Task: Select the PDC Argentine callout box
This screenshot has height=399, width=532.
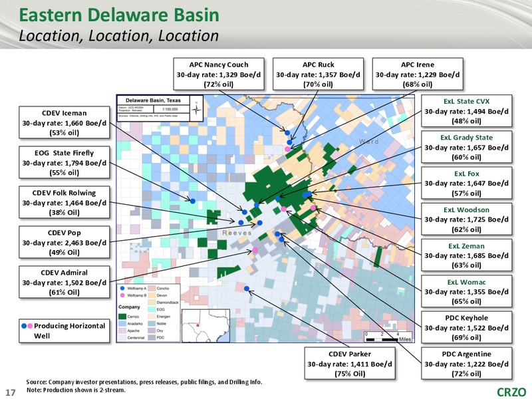Action: pos(467,363)
